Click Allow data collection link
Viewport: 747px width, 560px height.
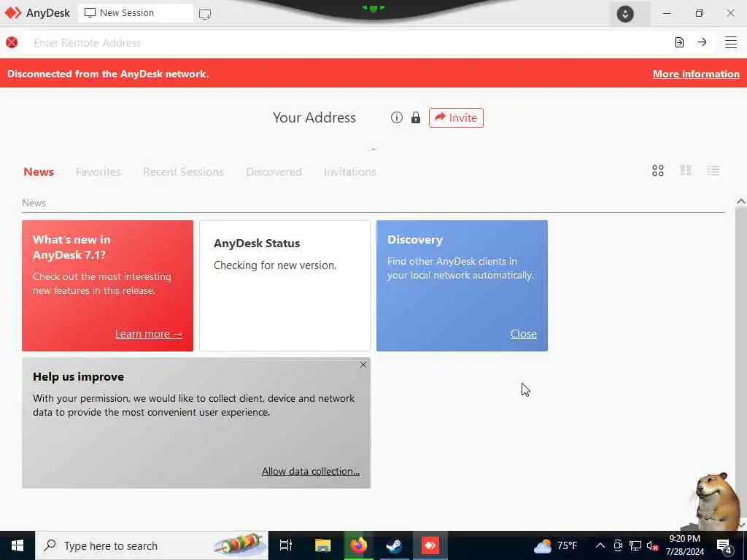[311, 471]
